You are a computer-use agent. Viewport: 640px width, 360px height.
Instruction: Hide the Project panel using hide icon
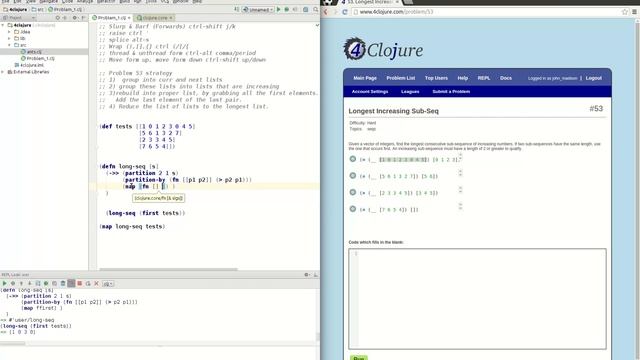click(84, 18)
